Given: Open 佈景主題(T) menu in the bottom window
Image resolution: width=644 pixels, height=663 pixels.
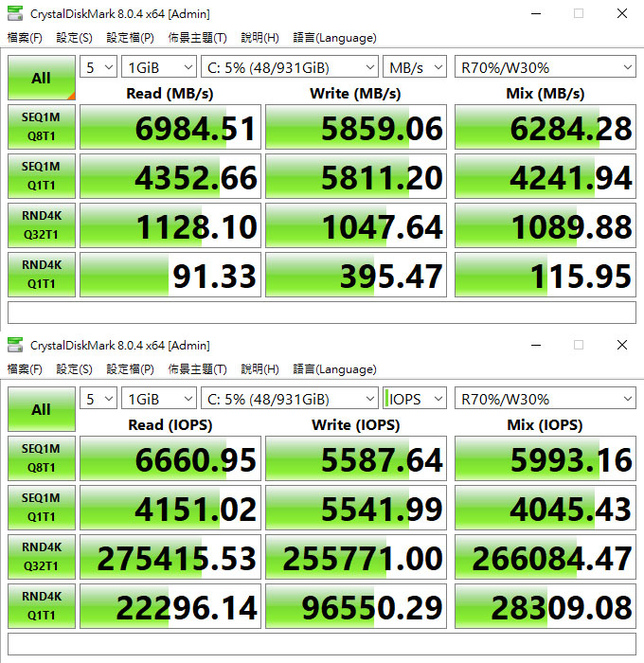Looking at the screenshot, I should pos(198,369).
